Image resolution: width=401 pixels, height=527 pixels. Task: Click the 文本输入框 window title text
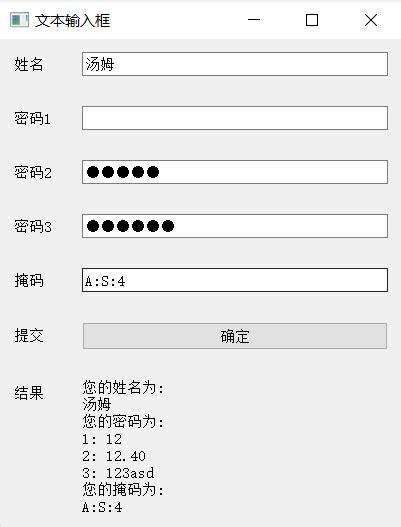pyautogui.click(x=72, y=21)
